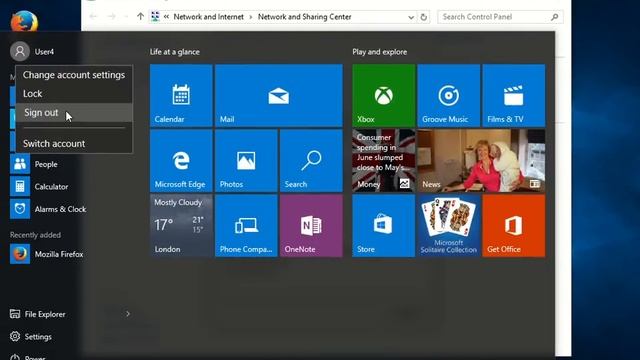Click Control Panel up arrow button

[x=140, y=17]
